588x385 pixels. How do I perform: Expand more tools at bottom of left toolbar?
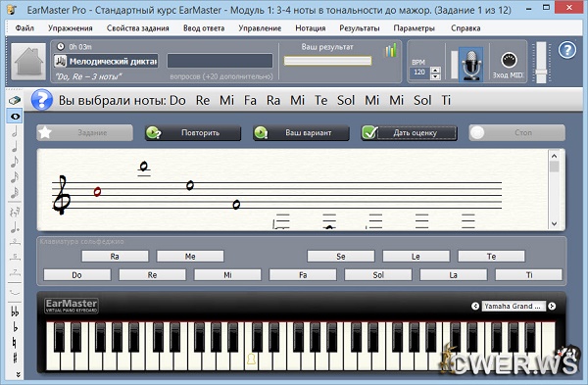[x=18, y=374]
